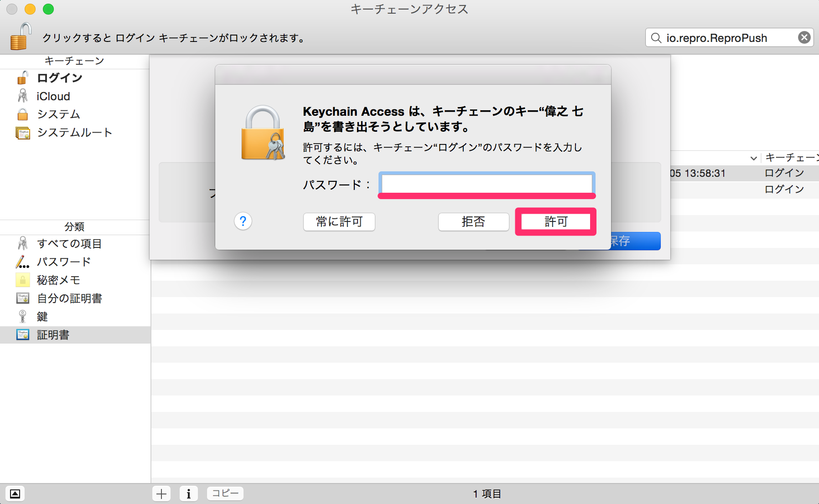Click the yellow minimize window button
Image resolution: width=819 pixels, height=504 pixels.
[x=30, y=9]
